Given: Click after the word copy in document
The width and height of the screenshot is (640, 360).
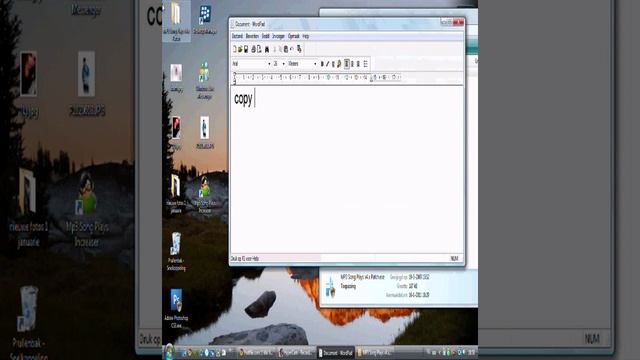Looking at the screenshot, I should click(x=254, y=99).
